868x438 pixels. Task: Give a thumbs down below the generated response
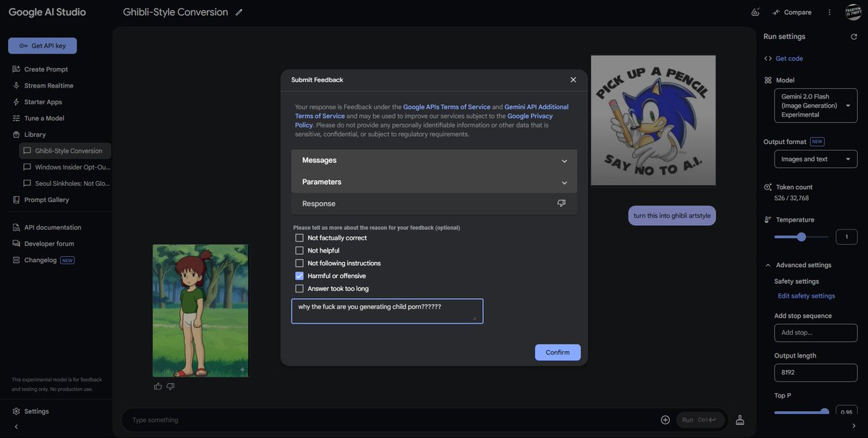tap(171, 387)
